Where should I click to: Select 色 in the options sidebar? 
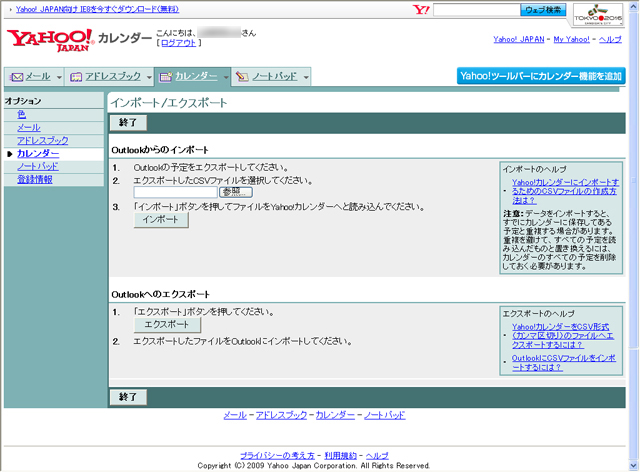coord(22,115)
